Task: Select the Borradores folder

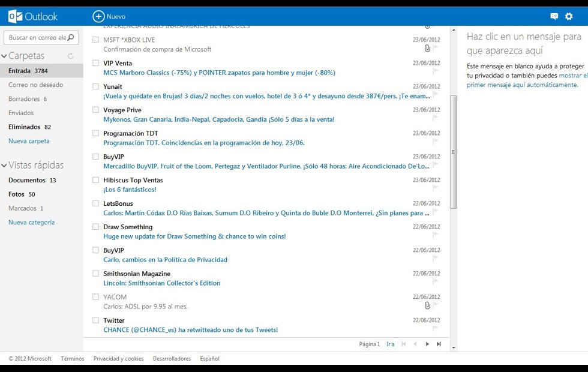Action: [x=24, y=99]
